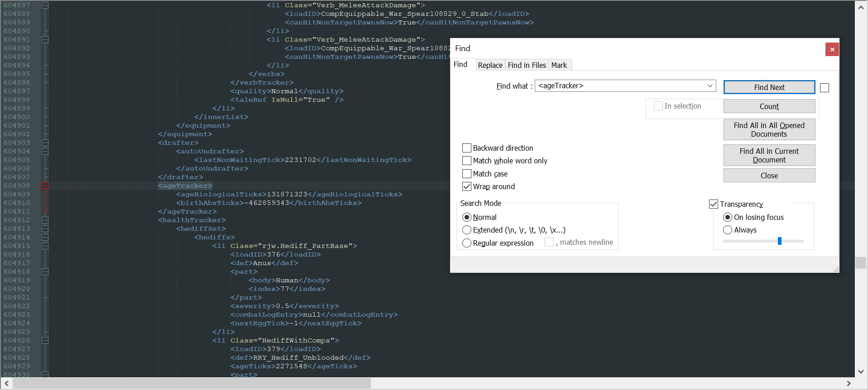Click the highlighted <ageTracker> tag in editor
This screenshot has width=868, height=390.
[x=185, y=185]
